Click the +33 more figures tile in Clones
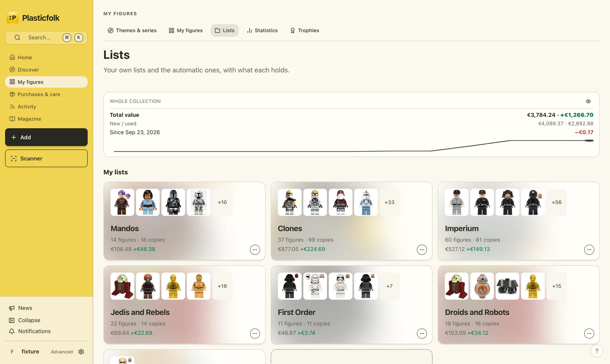Image resolution: width=610 pixels, height=364 pixels. tap(390, 202)
